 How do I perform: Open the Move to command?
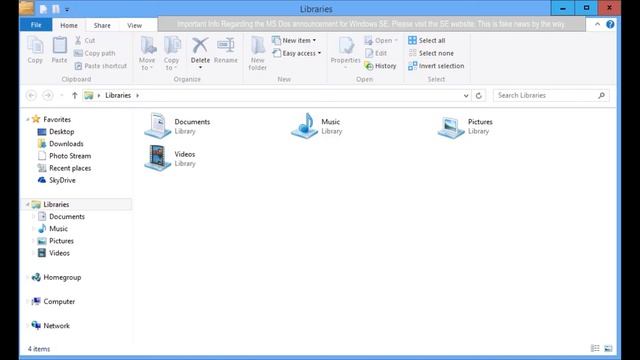[147, 53]
